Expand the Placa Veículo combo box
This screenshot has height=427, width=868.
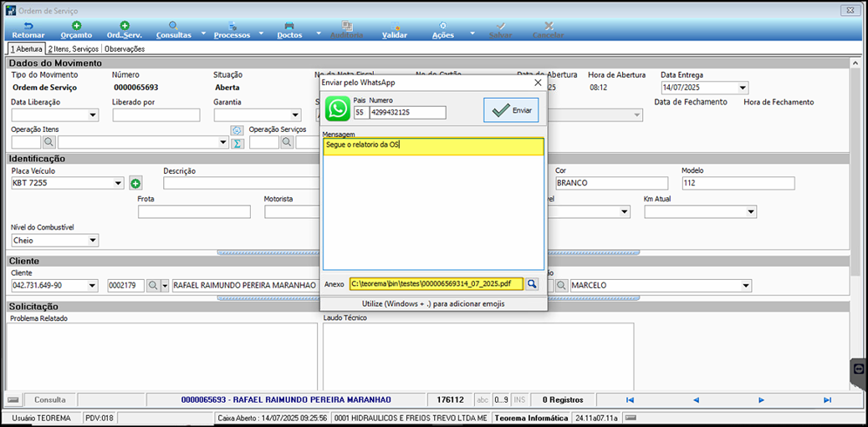pos(119,183)
